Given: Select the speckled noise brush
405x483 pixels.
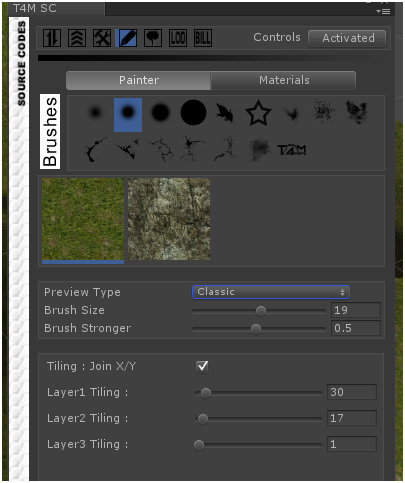Looking at the screenshot, I should coord(324,112).
